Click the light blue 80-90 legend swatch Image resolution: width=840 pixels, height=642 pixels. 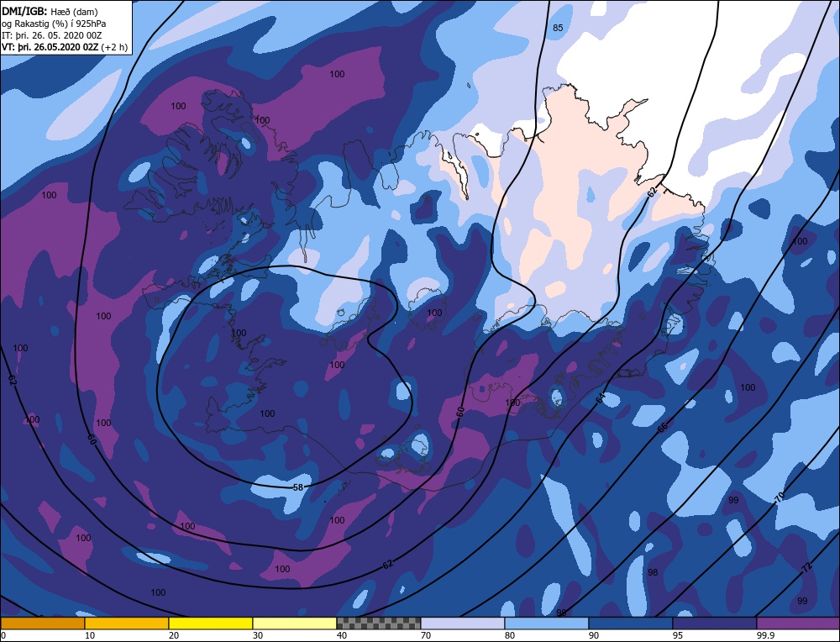pos(547,624)
